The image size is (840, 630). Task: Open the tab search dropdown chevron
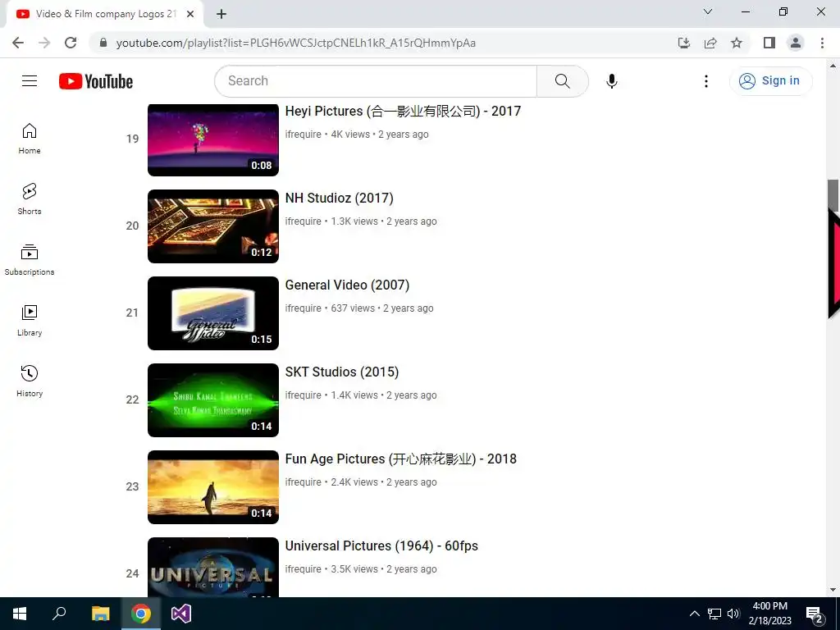pyautogui.click(x=708, y=11)
